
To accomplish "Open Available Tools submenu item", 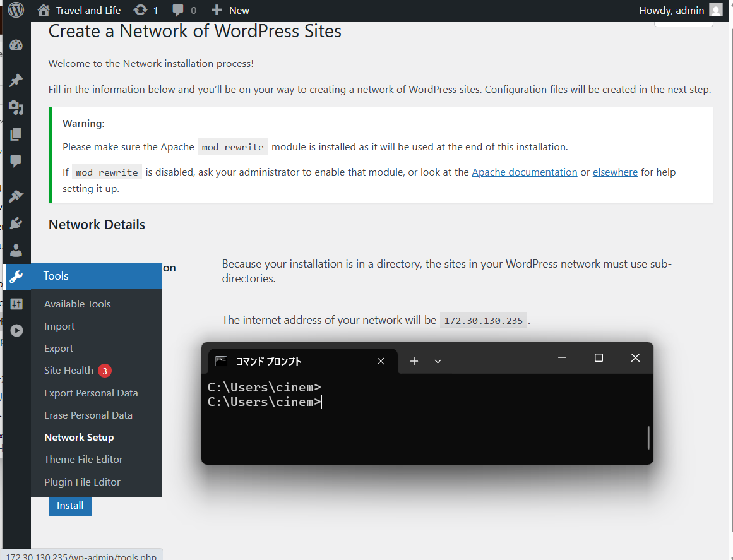I will 78,304.
